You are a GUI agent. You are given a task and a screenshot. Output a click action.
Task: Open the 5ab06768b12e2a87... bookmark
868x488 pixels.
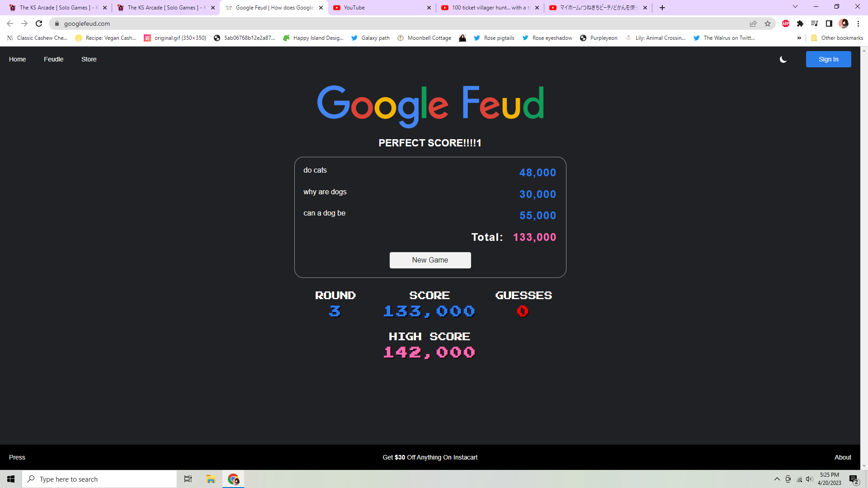245,38
